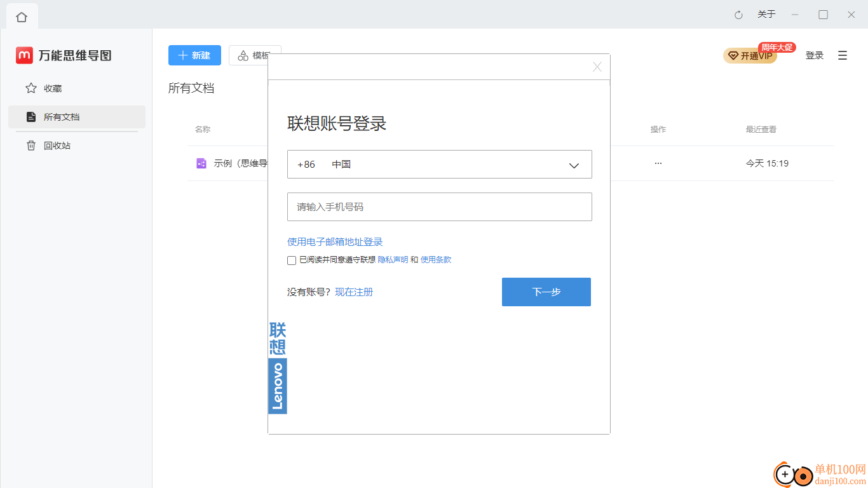Open the 使用条款 link

click(436, 260)
